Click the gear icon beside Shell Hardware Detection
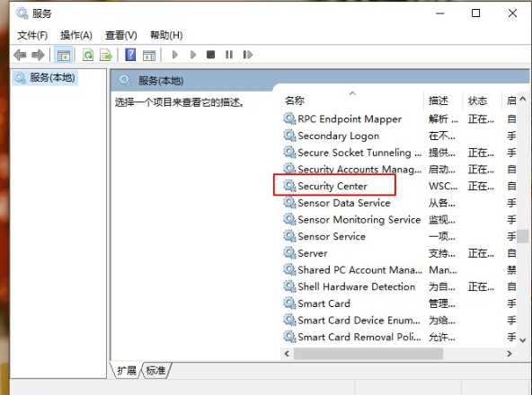Viewport: 532px width, 395px height. [289, 286]
